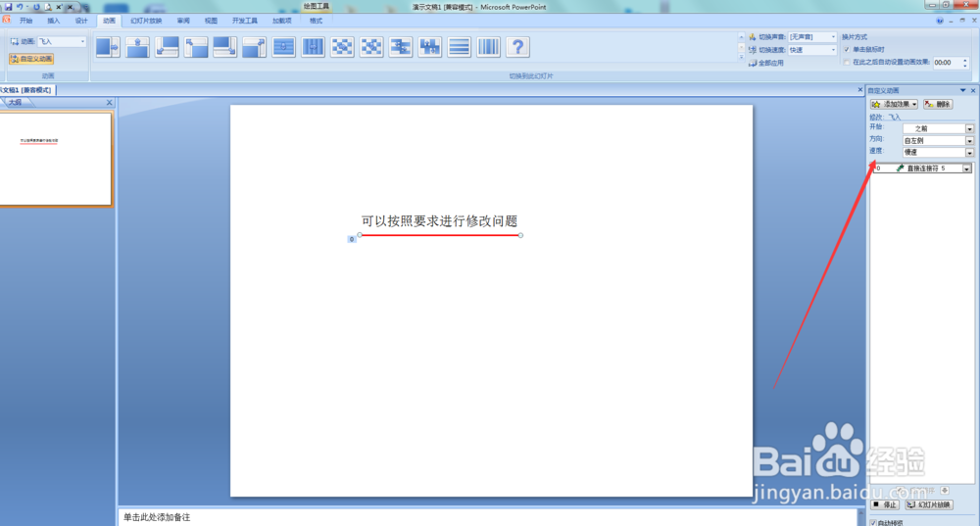Switch to the 格式 ribbon tab
Screen dimensions: 980x526
point(317,21)
